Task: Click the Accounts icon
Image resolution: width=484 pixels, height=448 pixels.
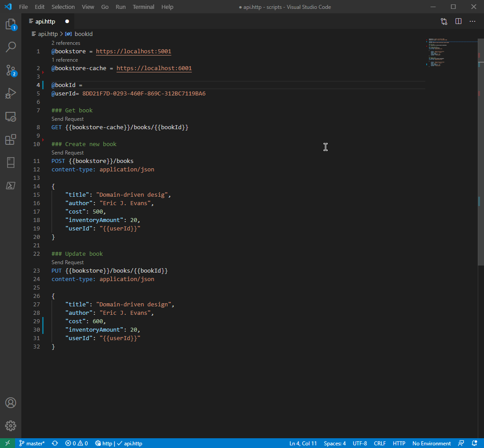Action: (11, 403)
